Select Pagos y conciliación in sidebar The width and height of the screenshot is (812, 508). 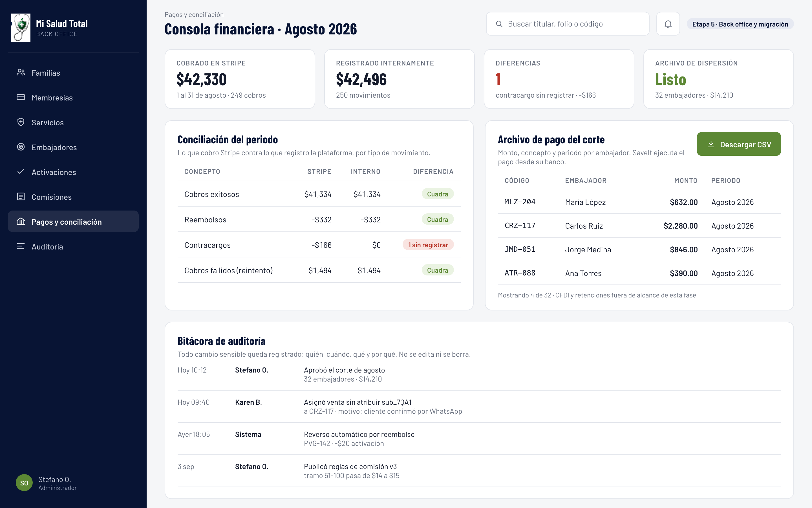click(x=73, y=222)
